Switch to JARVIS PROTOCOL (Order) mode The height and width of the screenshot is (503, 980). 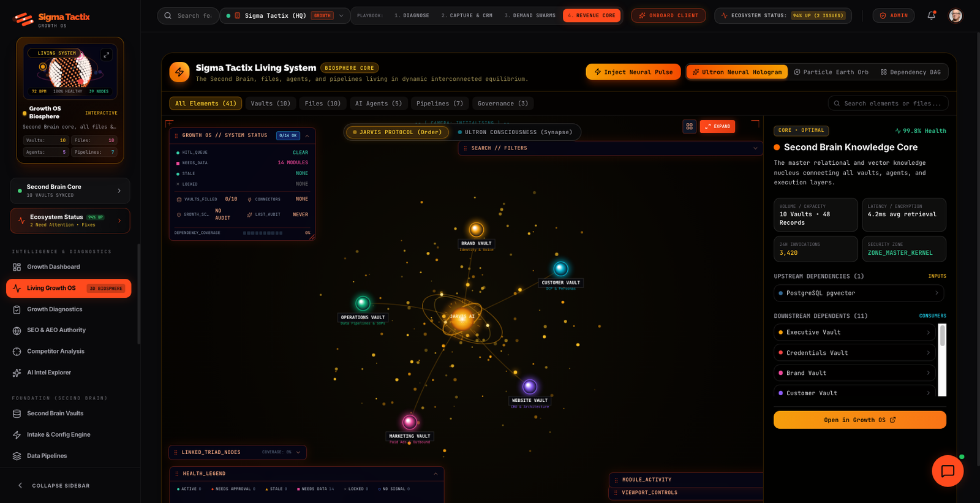click(x=397, y=132)
